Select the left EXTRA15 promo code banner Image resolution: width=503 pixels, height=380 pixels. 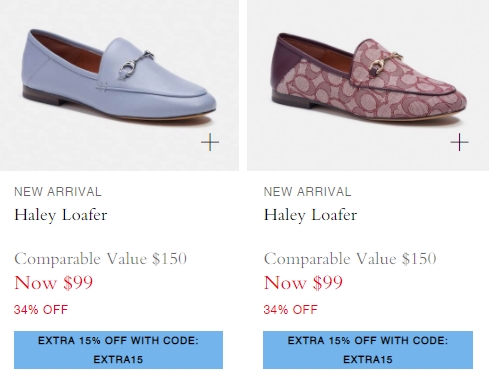tap(118, 350)
